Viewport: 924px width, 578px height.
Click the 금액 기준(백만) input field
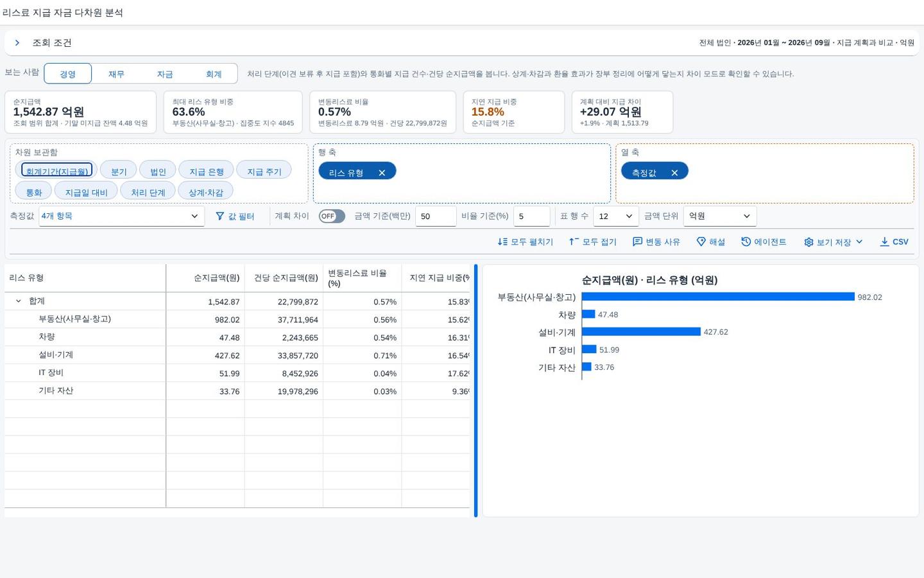pyautogui.click(x=436, y=216)
